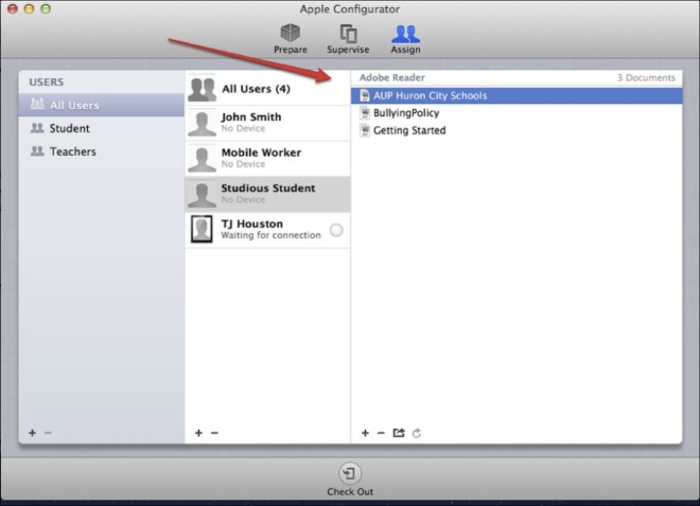The height and width of the screenshot is (506, 700).
Task: Remove selected document with minus button
Action: (x=381, y=433)
